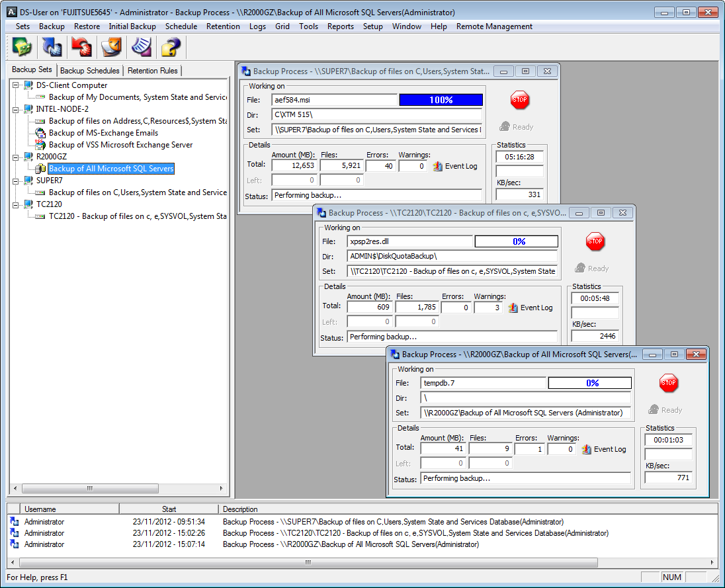This screenshot has height=588, width=725.
Task: Click the VSS Exchange Server backup set icon
Action: (41, 145)
